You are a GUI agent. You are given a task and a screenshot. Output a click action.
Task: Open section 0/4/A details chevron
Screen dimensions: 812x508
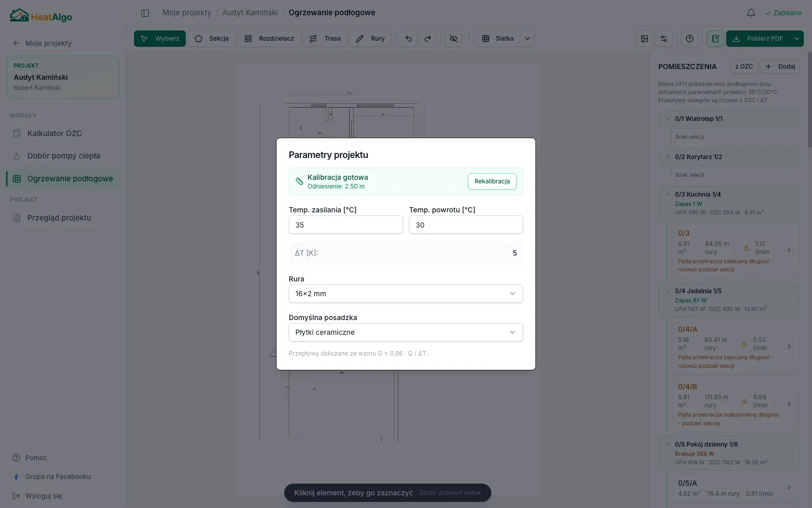tap(789, 346)
